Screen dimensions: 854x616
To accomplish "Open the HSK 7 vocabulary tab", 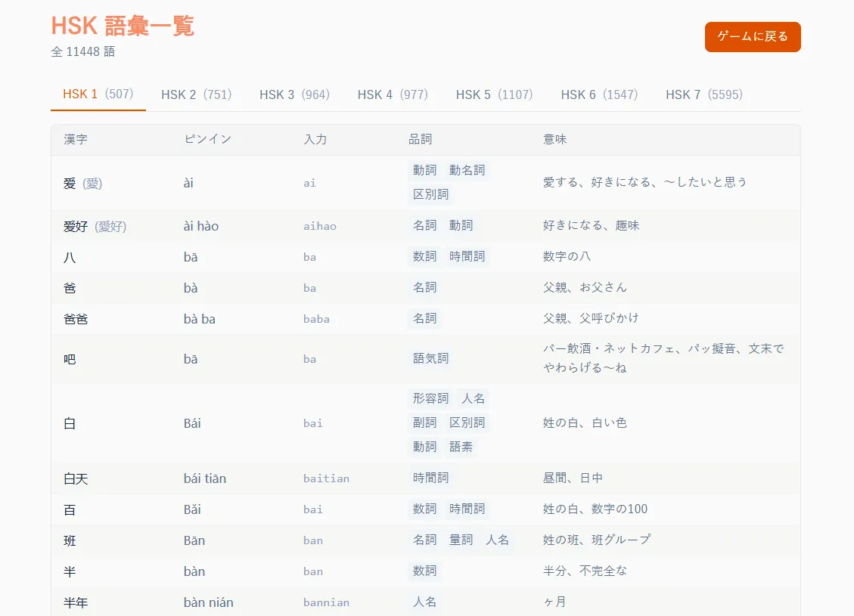I will point(703,94).
